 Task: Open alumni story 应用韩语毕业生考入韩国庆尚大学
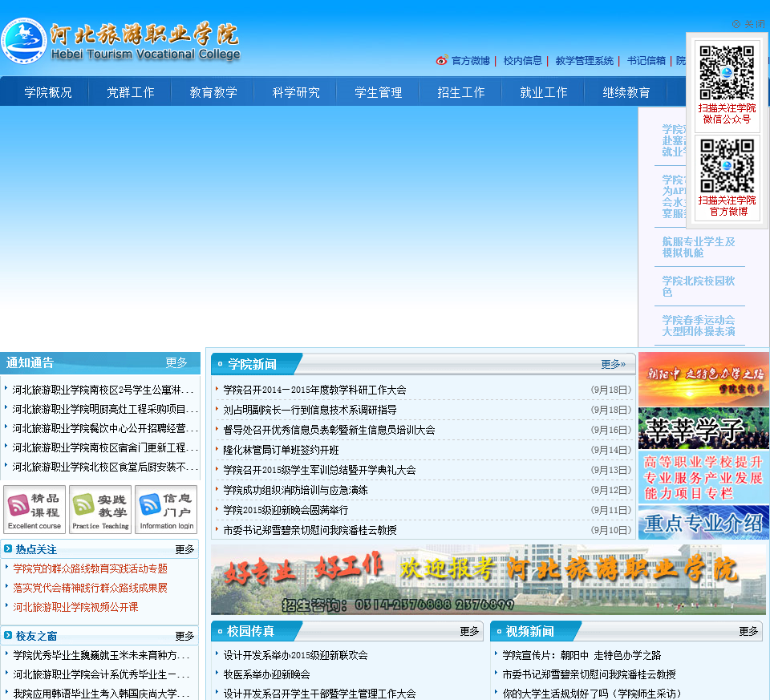(x=101, y=693)
